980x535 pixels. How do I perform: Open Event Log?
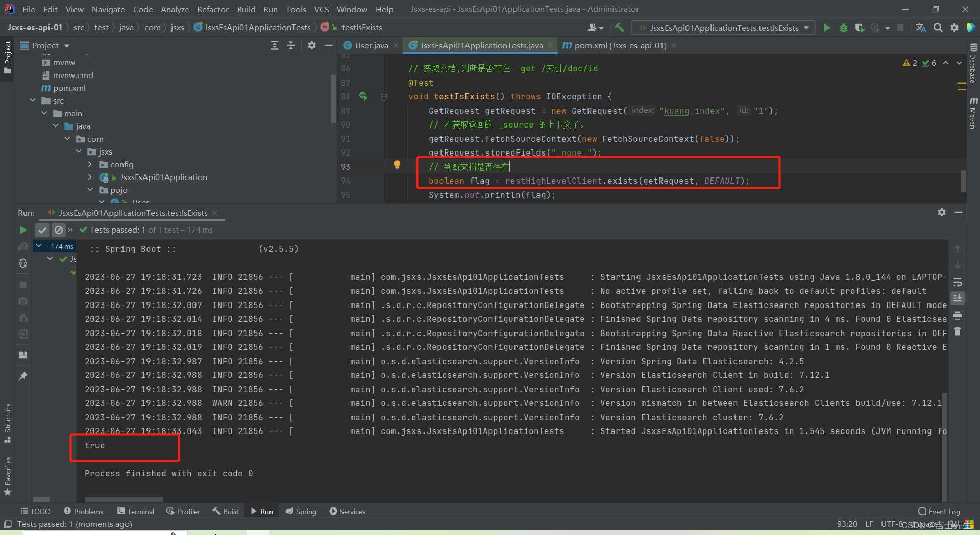click(939, 512)
